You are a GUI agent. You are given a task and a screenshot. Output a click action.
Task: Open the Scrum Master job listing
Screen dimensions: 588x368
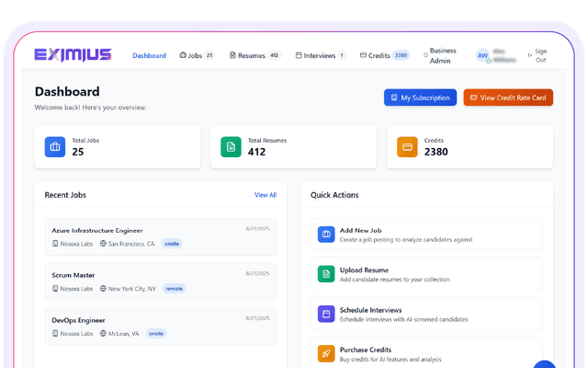(72, 274)
